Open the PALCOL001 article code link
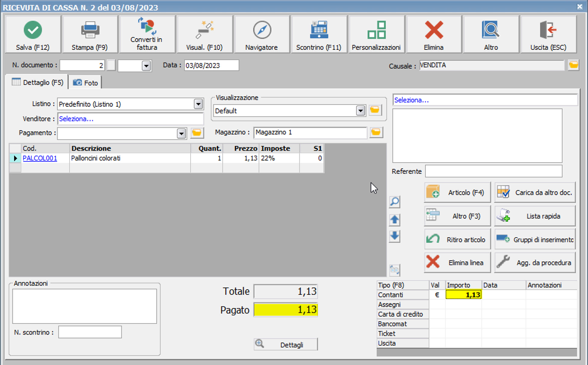This screenshot has width=588, height=365. click(40, 159)
